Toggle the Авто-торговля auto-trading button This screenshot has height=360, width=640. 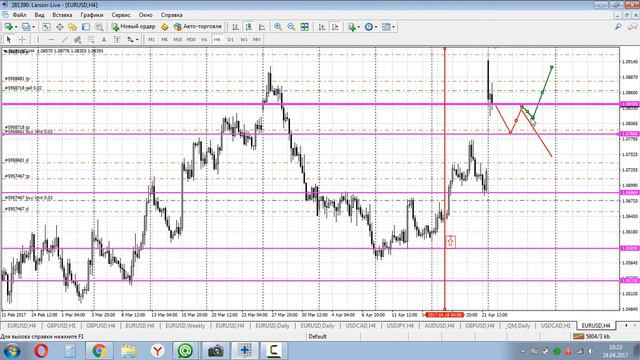[x=198, y=27]
